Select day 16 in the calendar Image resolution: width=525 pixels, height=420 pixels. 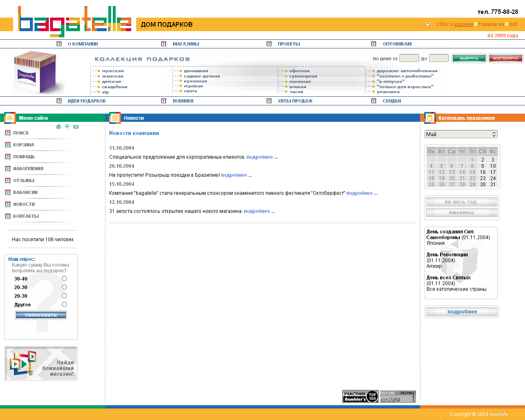483,172
